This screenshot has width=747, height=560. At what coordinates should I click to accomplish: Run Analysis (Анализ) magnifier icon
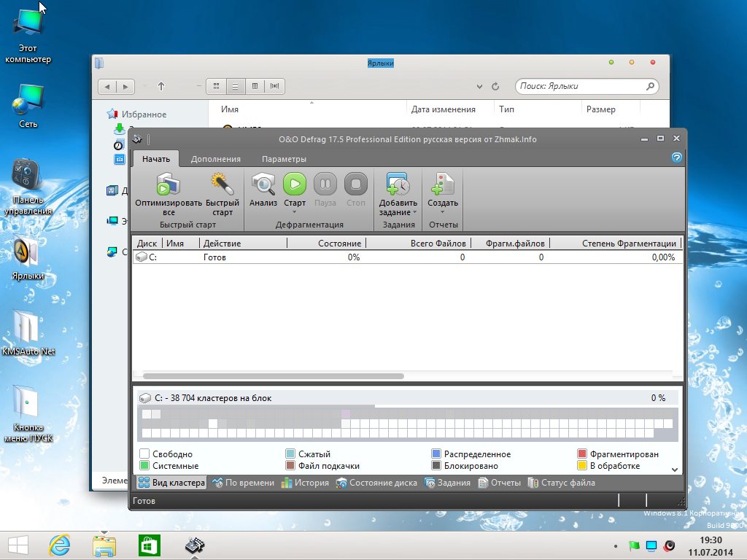pos(263,184)
